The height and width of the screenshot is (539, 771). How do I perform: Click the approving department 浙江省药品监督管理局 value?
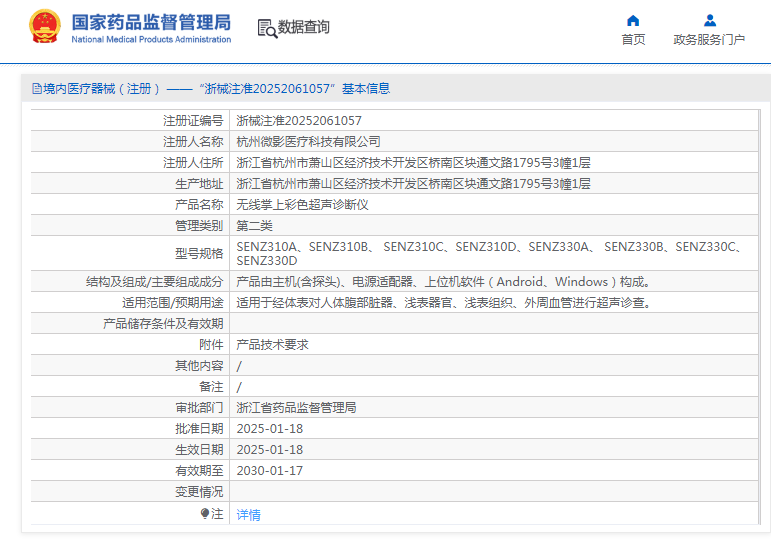coord(296,408)
